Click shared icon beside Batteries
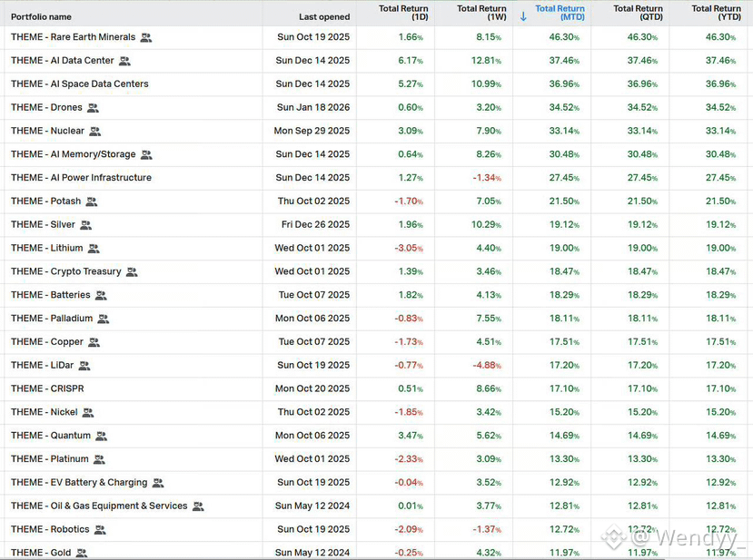Image resolution: width=753 pixels, height=560 pixels. (x=101, y=296)
